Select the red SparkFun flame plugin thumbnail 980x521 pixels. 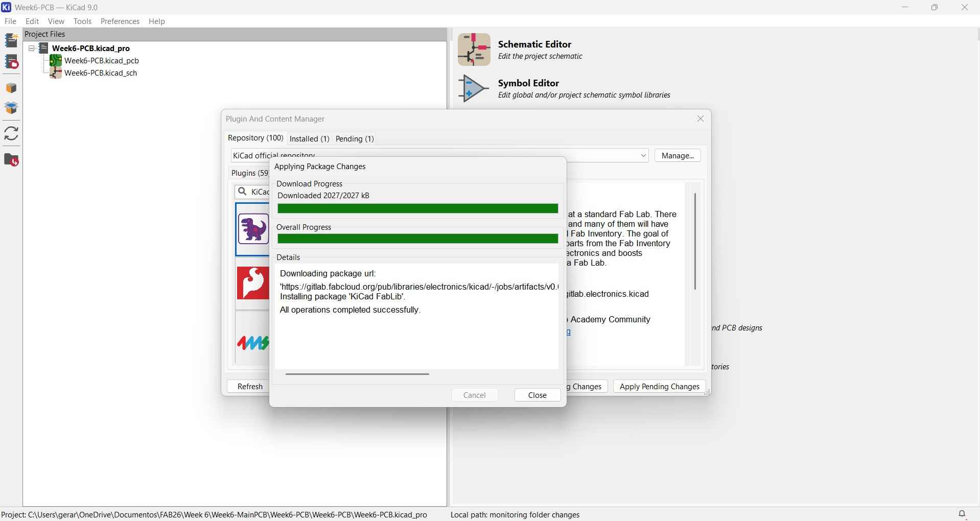253,282
